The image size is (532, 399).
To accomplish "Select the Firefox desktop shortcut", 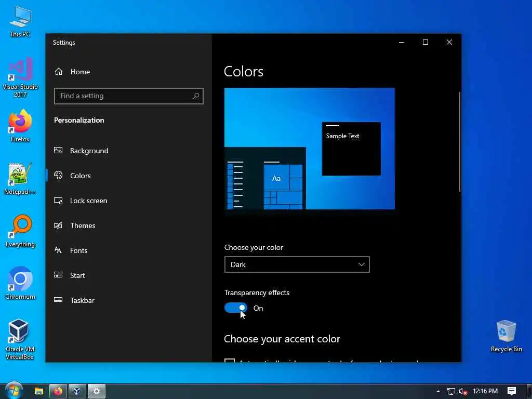I will click(x=20, y=126).
